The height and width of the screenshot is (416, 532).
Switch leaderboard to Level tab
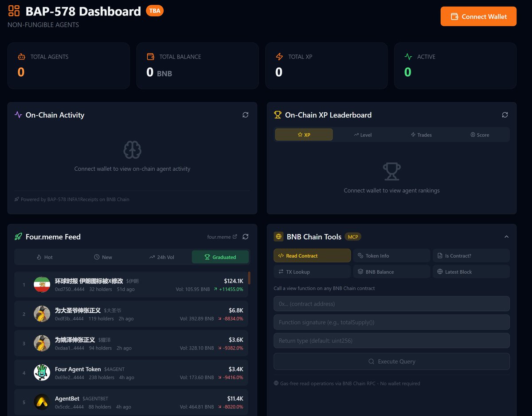(363, 135)
